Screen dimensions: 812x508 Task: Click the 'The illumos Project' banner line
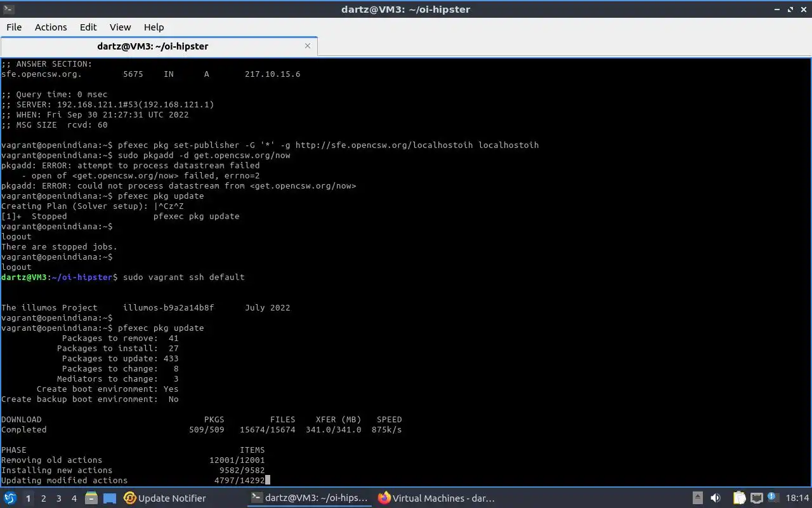point(146,308)
